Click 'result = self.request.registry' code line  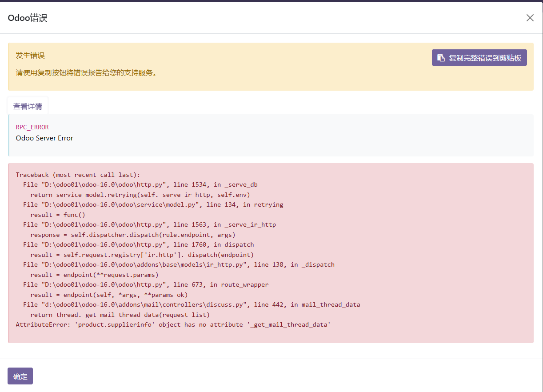click(x=142, y=255)
